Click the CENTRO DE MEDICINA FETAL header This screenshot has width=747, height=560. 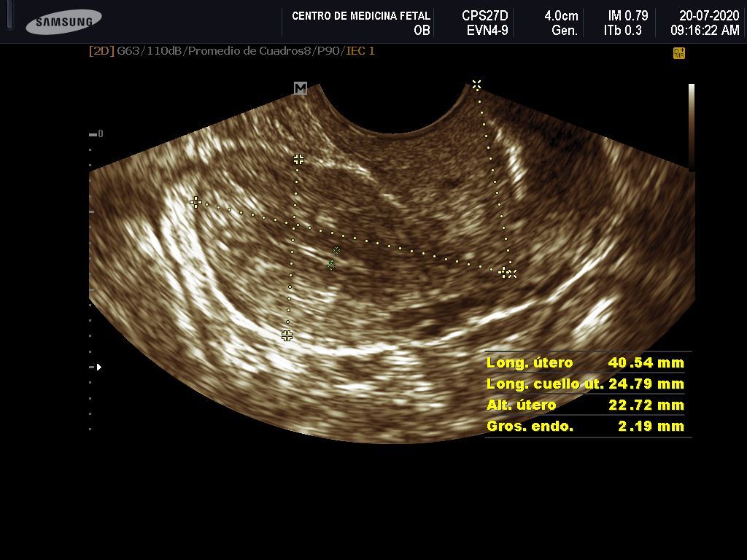(x=360, y=16)
